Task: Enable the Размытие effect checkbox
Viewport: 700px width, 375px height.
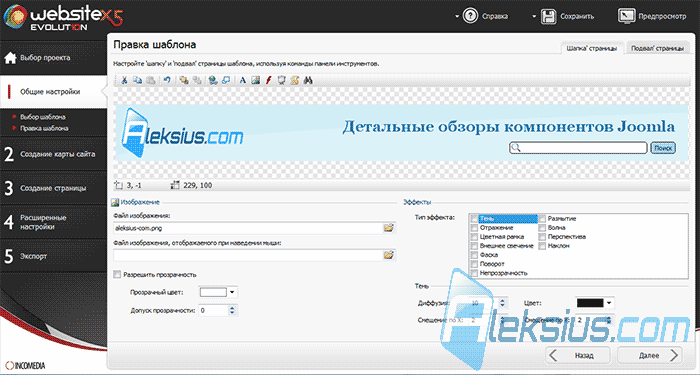Action: point(542,219)
